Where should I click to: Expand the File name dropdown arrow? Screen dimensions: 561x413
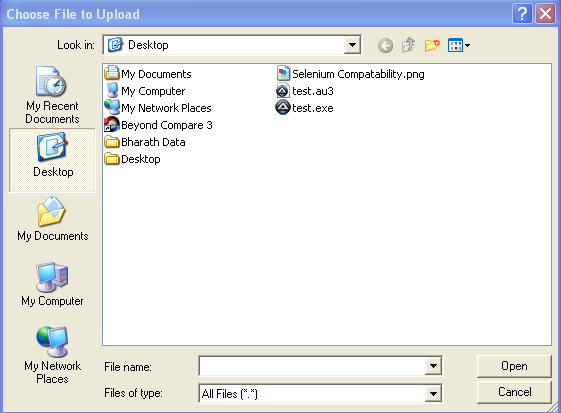433,366
